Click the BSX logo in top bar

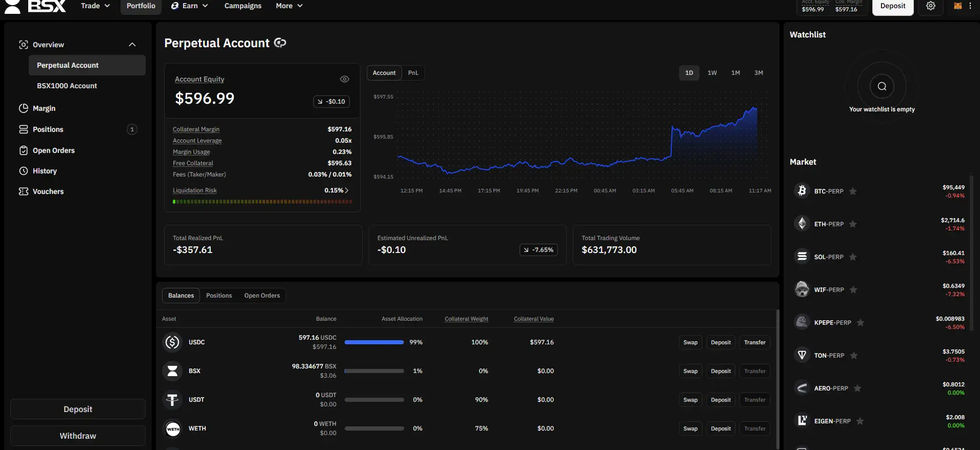36,6
